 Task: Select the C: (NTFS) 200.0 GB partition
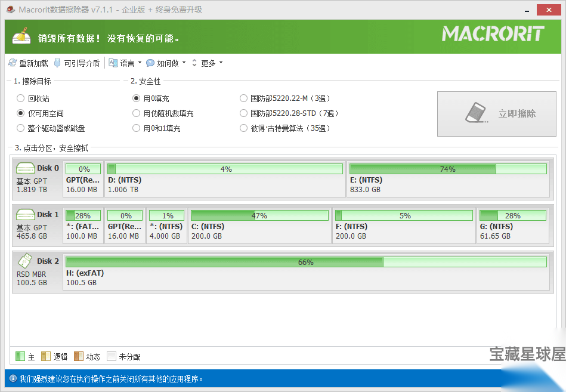(259, 226)
